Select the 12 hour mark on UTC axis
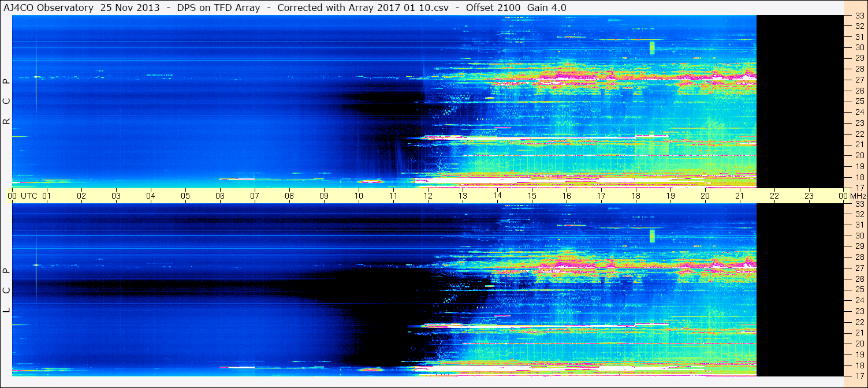 [x=428, y=196]
